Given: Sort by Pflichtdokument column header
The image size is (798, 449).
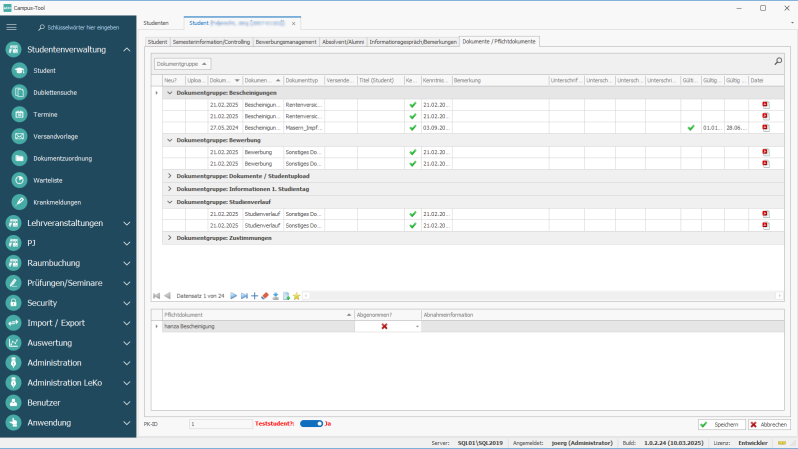Looking at the screenshot, I should pos(258,315).
